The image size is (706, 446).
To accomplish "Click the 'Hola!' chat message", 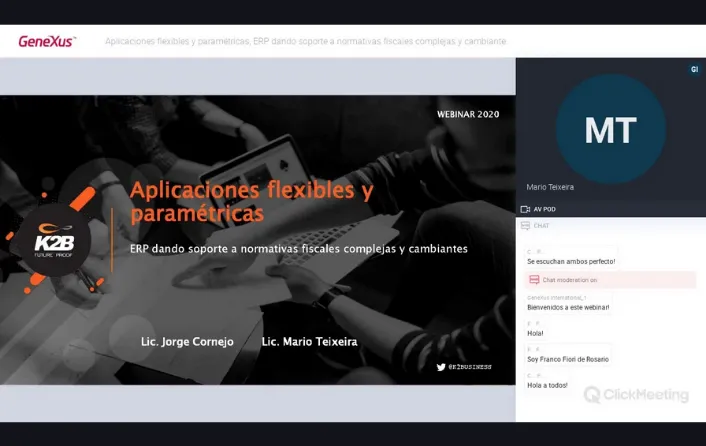I will pos(535,333).
